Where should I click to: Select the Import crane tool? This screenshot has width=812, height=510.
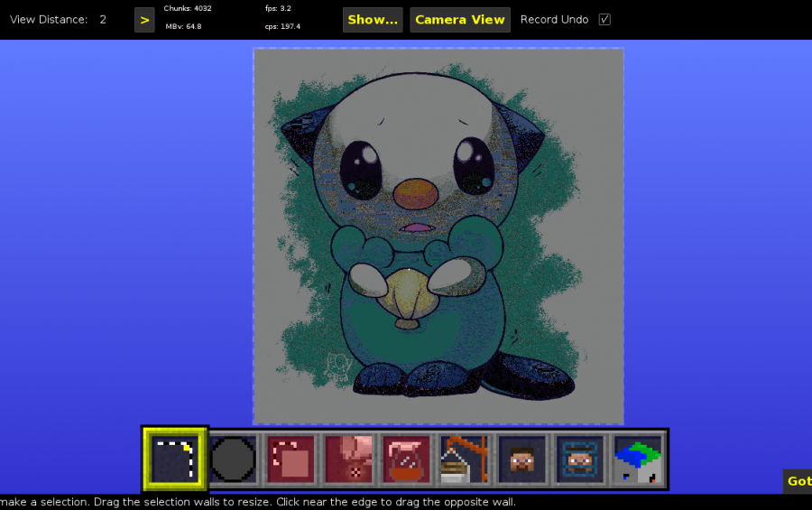point(464,459)
